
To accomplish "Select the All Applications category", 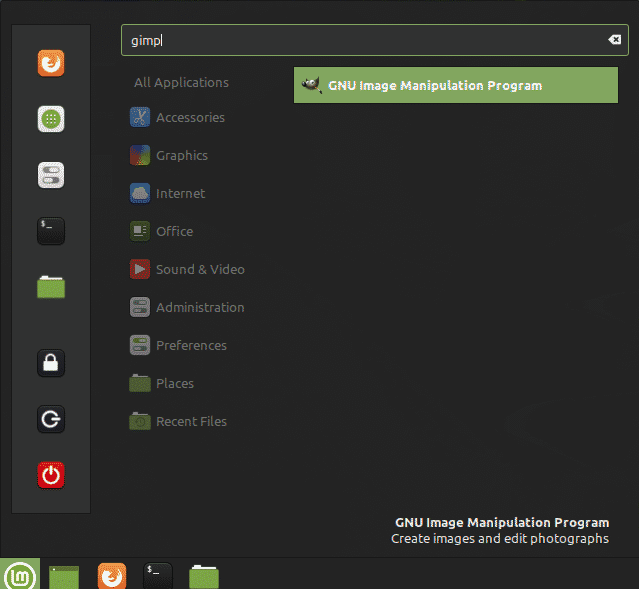I will [181, 82].
